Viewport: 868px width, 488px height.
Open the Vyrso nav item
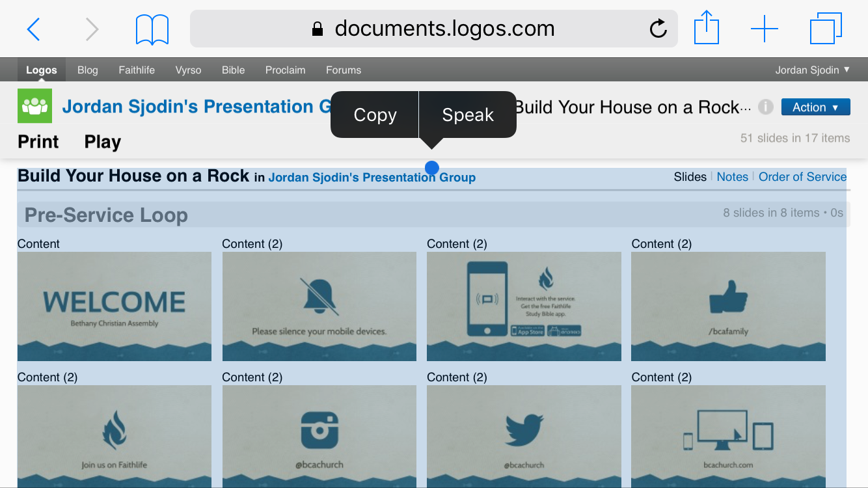click(188, 70)
